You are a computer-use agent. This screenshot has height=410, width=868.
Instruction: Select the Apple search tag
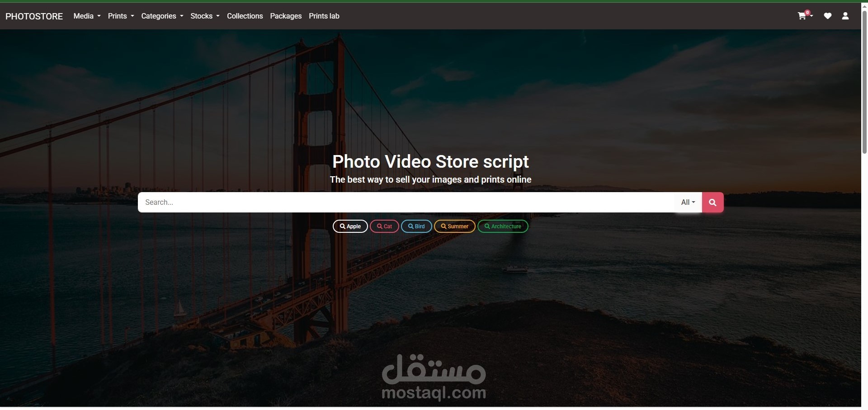(x=350, y=226)
